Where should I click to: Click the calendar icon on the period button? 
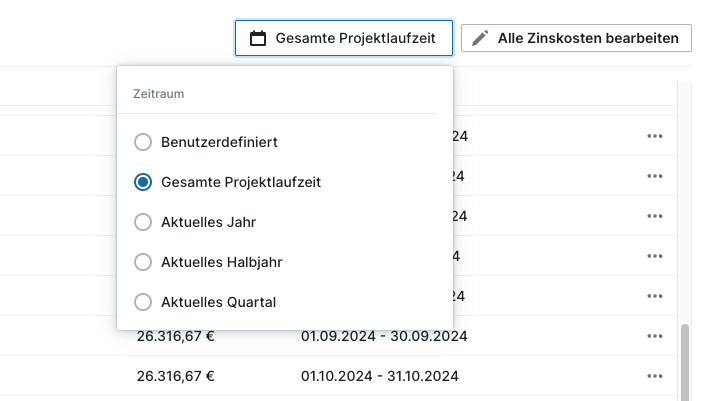pyautogui.click(x=258, y=39)
